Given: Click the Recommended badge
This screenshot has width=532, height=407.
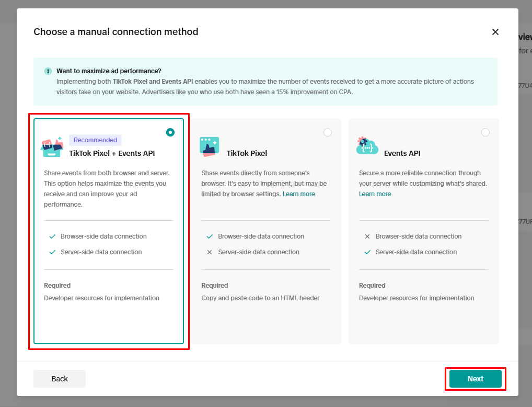Looking at the screenshot, I should (x=95, y=140).
